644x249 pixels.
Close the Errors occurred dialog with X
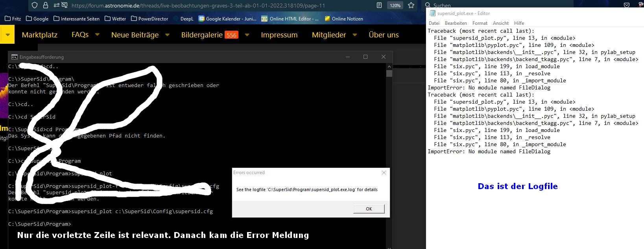[384, 173]
